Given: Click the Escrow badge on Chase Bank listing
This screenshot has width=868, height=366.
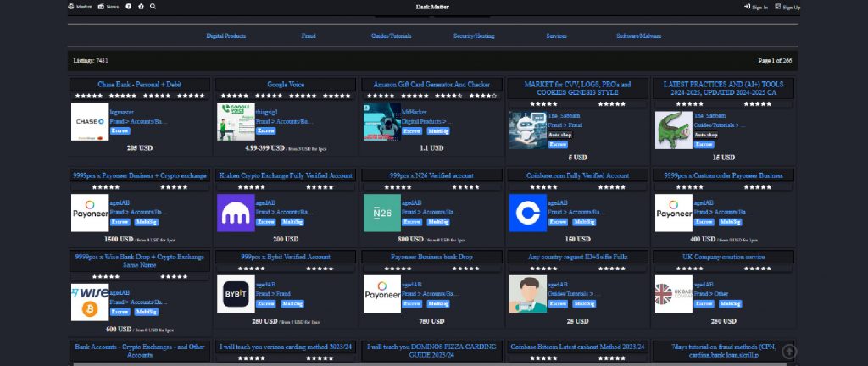Looking at the screenshot, I should 120,131.
